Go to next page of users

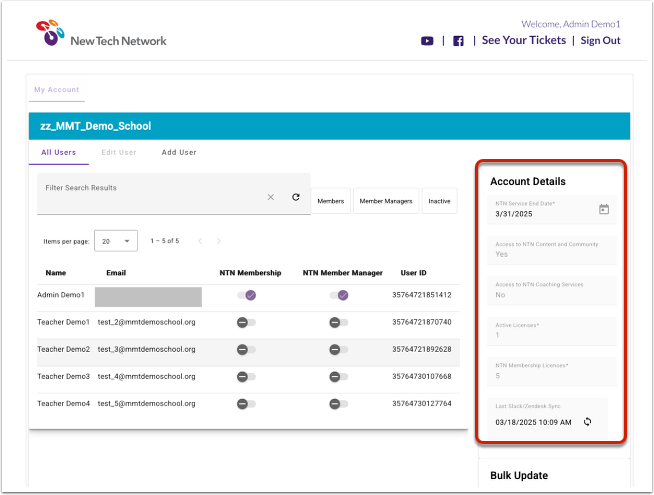pos(219,241)
